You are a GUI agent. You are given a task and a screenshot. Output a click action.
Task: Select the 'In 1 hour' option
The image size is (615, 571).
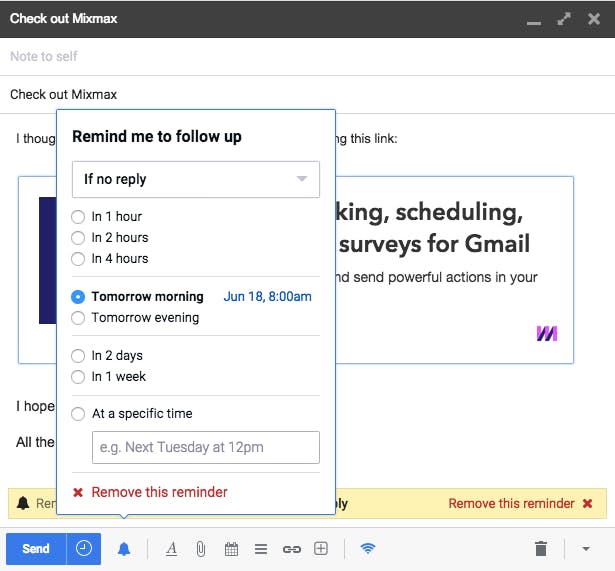106,216
